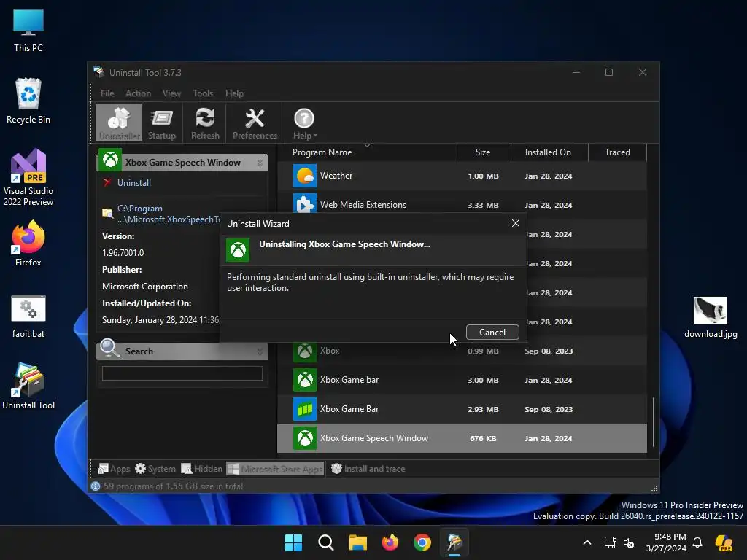Screen dimensions: 747x560
Task: Sort by Traced column header
Action: coord(617,152)
